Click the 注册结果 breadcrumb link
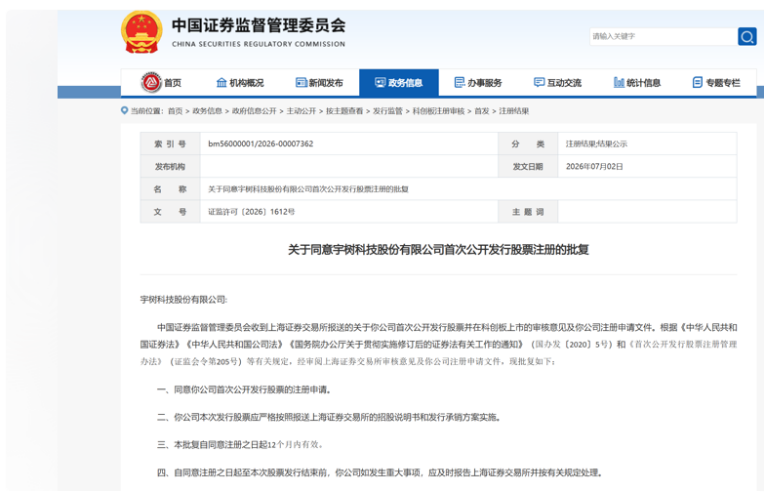The width and height of the screenshot is (765, 492). click(514, 111)
